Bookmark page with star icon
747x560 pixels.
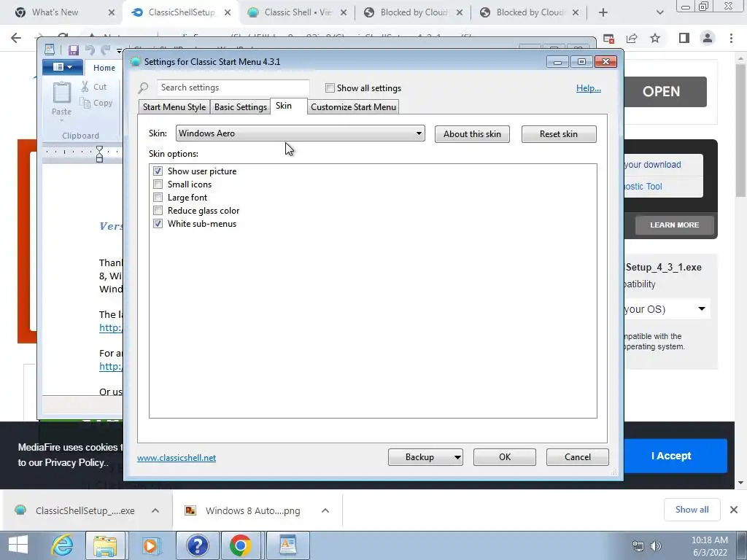655,38
